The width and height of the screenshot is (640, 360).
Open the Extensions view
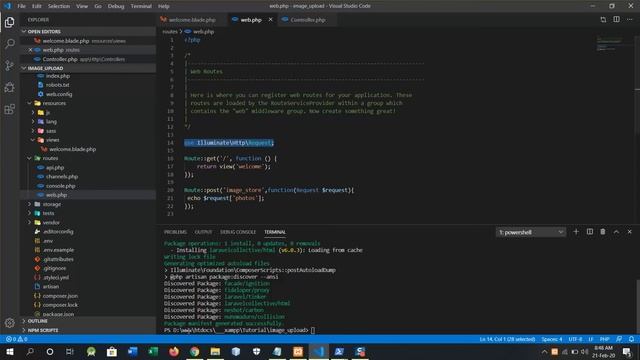coord(9,109)
